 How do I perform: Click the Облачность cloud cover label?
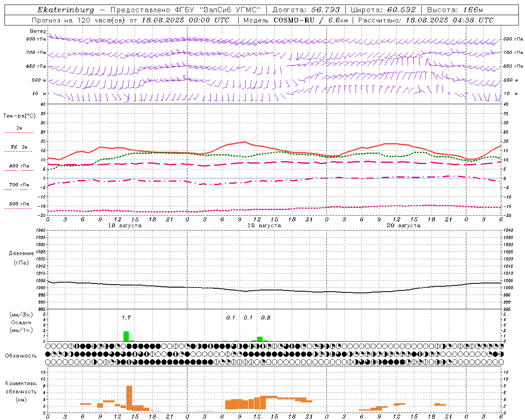click(x=21, y=356)
